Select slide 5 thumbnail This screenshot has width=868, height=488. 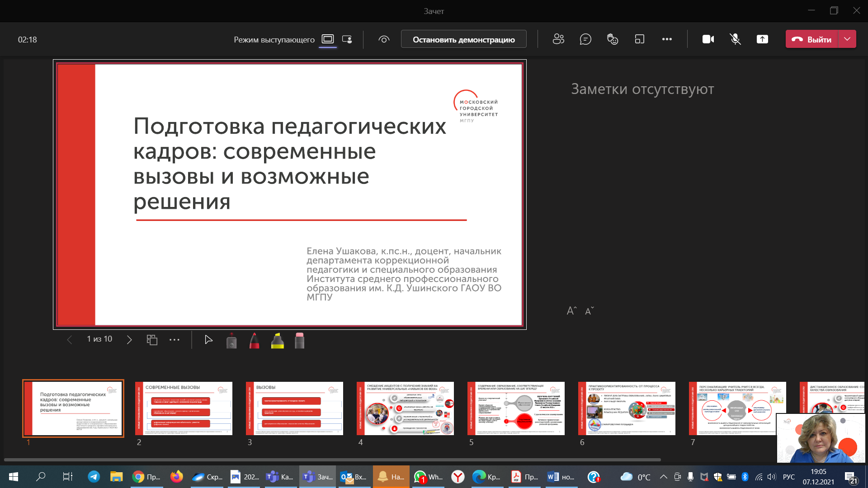pos(516,408)
